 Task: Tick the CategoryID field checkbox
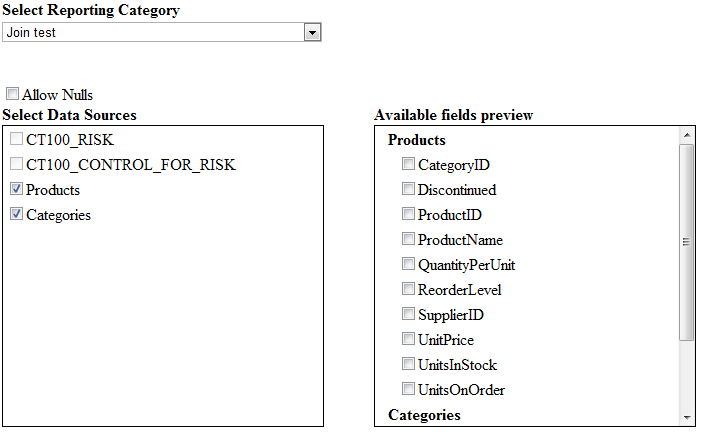tap(408, 163)
